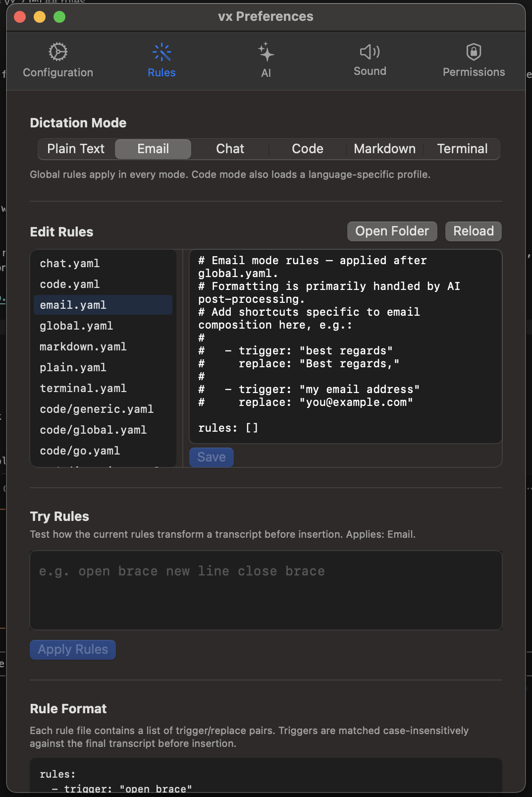Viewport: 532px width, 797px height.
Task: Click in the email.yaml rules text editor
Action: pos(345,346)
